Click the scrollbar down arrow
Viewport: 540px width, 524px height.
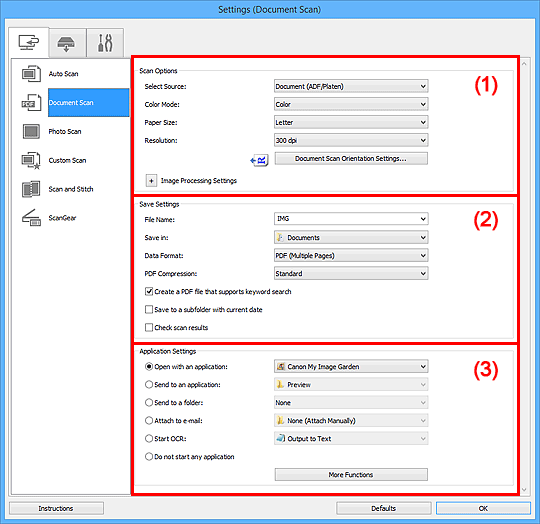pos(524,490)
